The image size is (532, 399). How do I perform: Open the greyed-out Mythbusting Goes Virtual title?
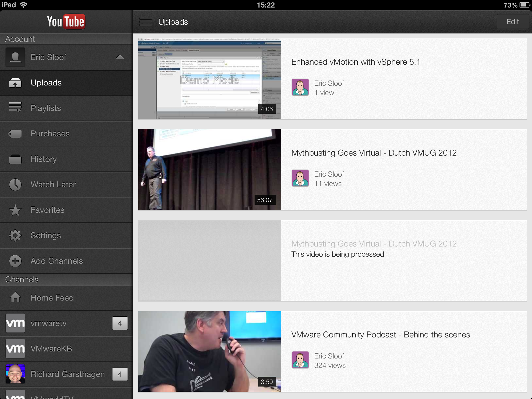374,244
